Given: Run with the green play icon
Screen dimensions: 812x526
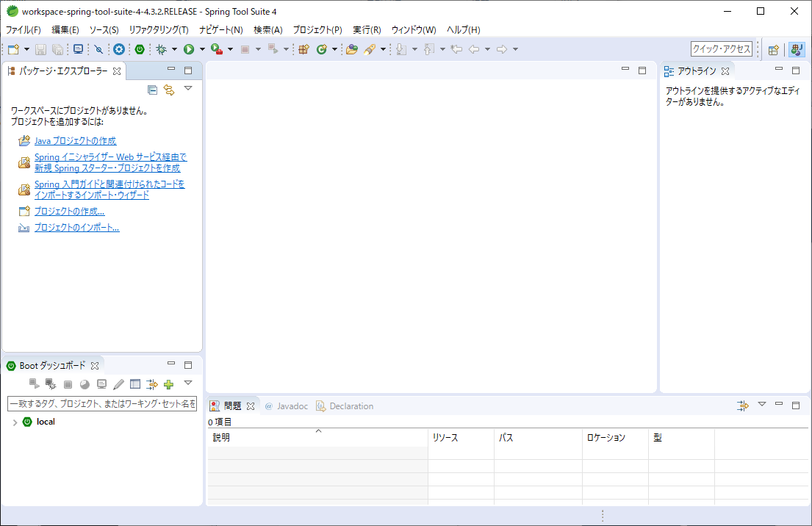Looking at the screenshot, I should [189, 49].
